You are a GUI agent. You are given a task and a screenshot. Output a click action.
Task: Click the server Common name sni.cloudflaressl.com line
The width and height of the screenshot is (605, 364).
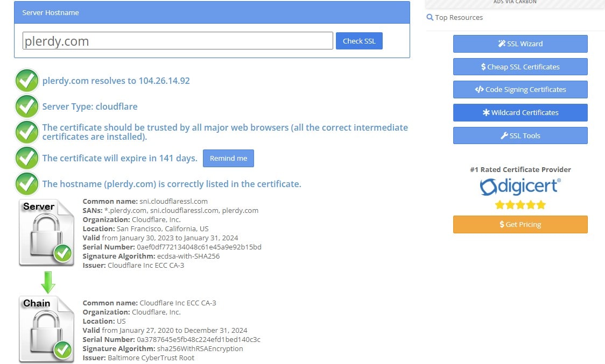pos(145,201)
